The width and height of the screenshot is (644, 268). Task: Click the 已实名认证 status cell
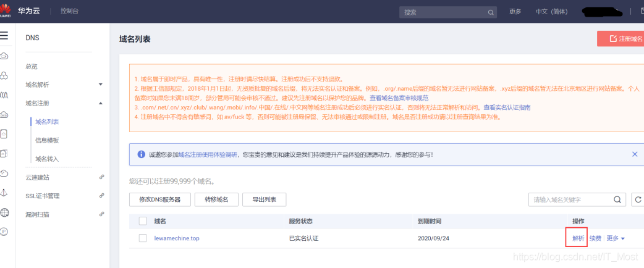[x=303, y=238]
